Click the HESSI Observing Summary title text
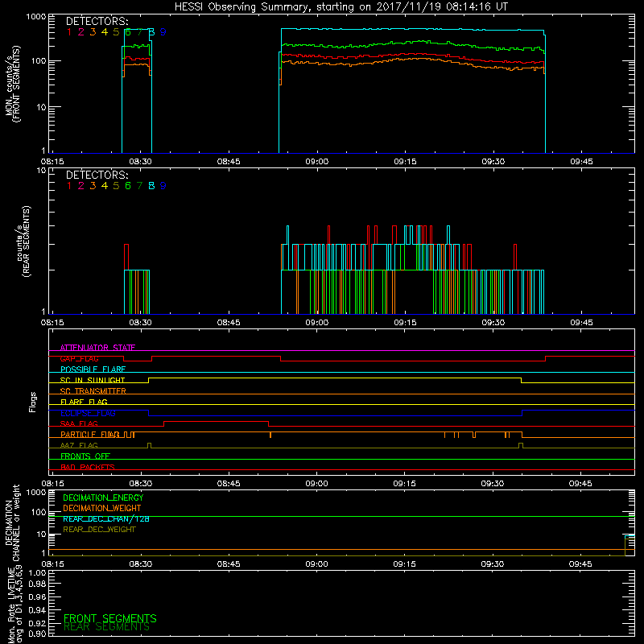The image size is (644, 644). (341, 7)
